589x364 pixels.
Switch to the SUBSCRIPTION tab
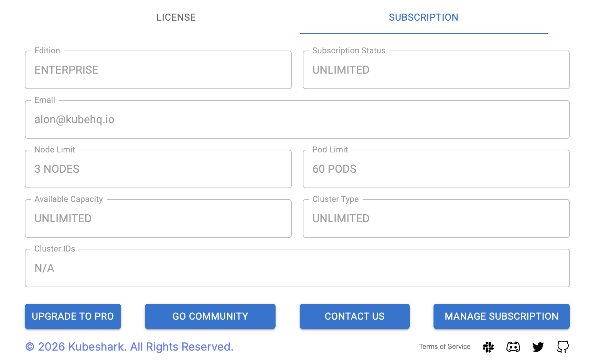[424, 17]
